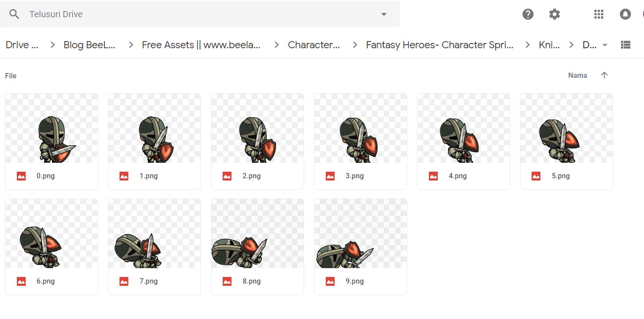Click the image file icon beside 7.png
The image size is (644, 319).
pyautogui.click(x=124, y=281)
